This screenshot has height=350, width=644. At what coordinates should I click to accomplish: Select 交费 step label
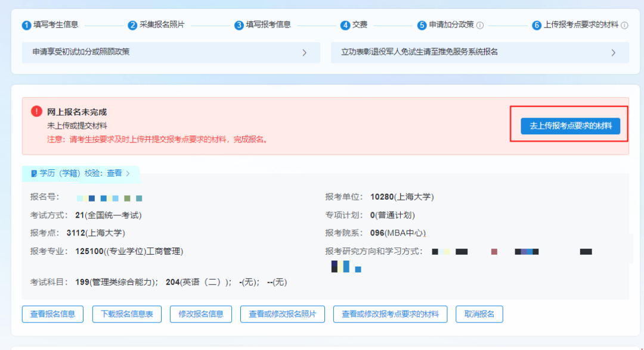[360, 24]
